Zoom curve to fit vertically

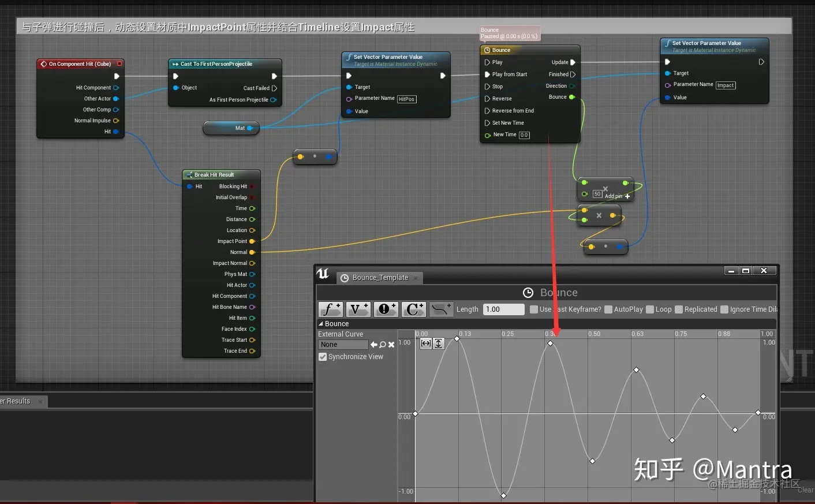click(x=439, y=344)
